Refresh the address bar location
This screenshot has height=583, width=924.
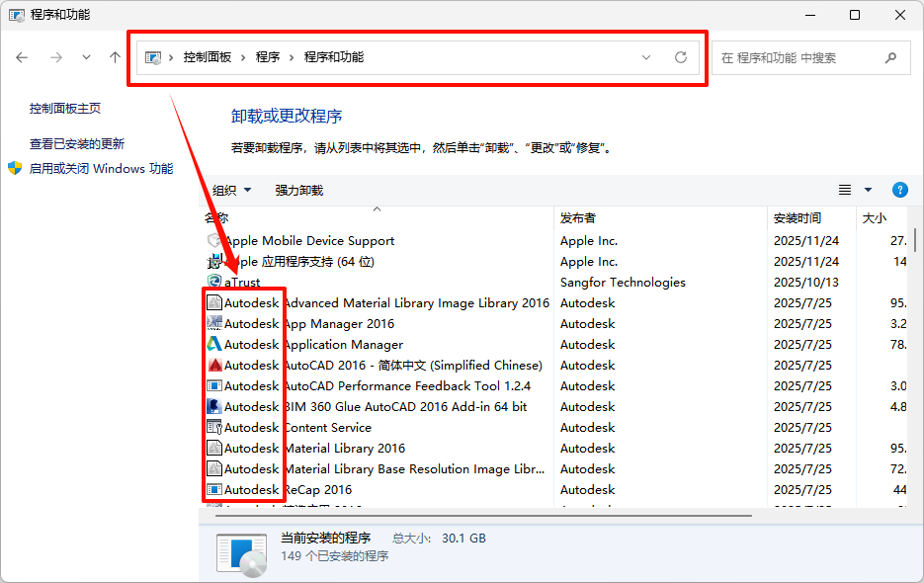click(681, 57)
